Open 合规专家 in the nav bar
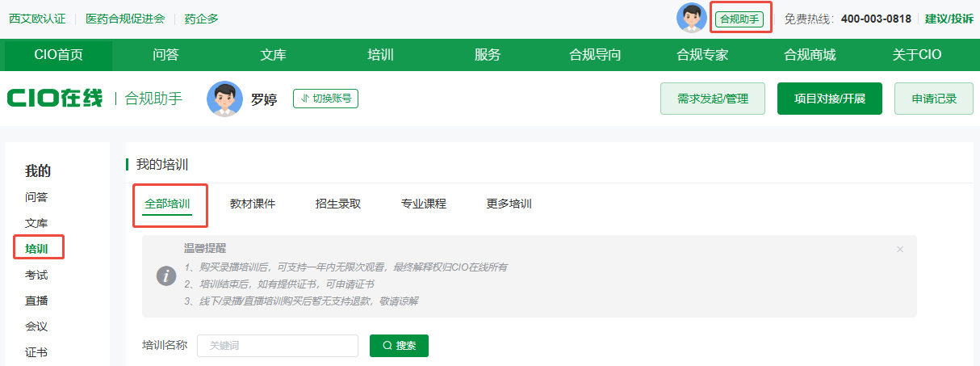Viewport: 980px width, 366px height. click(x=702, y=55)
